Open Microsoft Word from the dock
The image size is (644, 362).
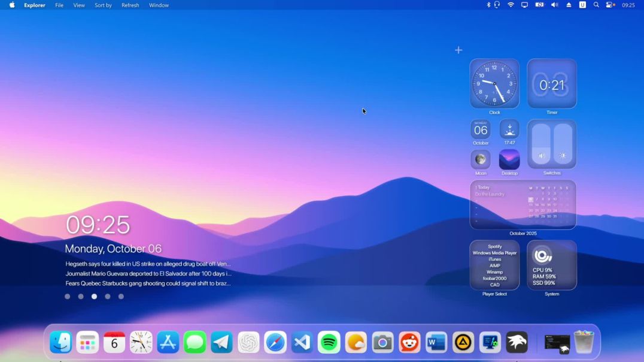click(x=436, y=342)
